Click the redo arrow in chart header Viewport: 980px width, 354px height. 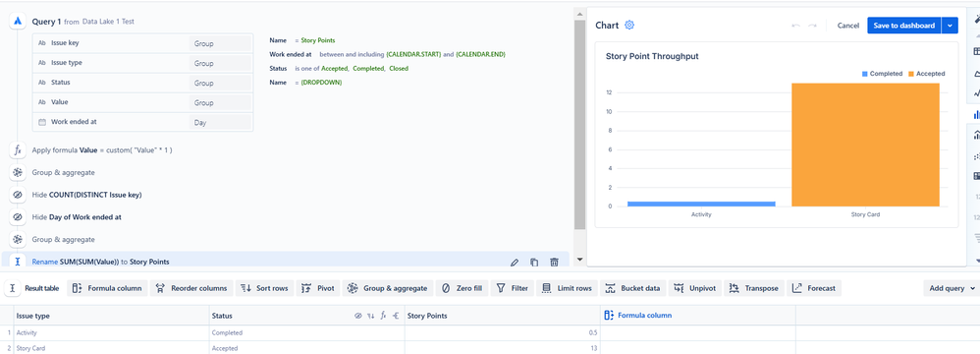point(812,26)
